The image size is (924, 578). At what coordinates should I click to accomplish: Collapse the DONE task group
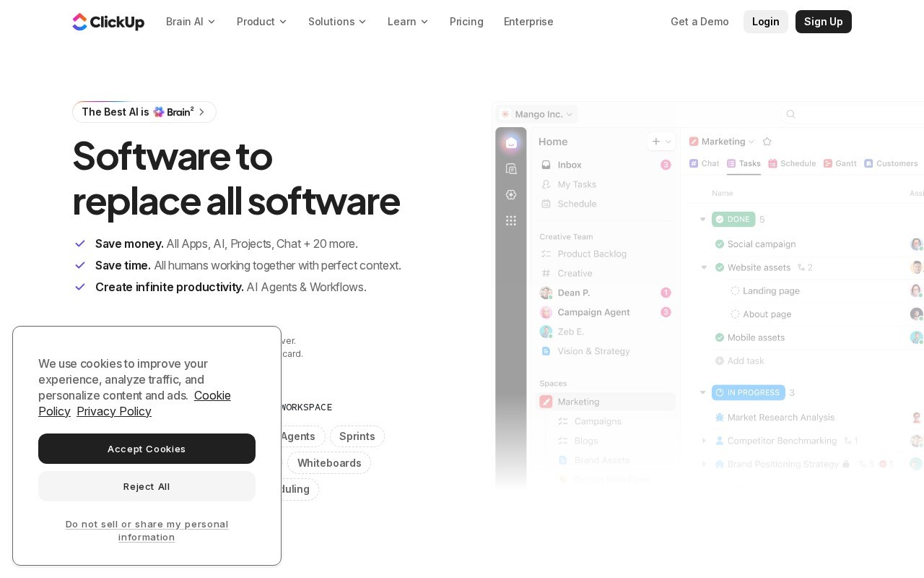pyautogui.click(x=703, y=219)
